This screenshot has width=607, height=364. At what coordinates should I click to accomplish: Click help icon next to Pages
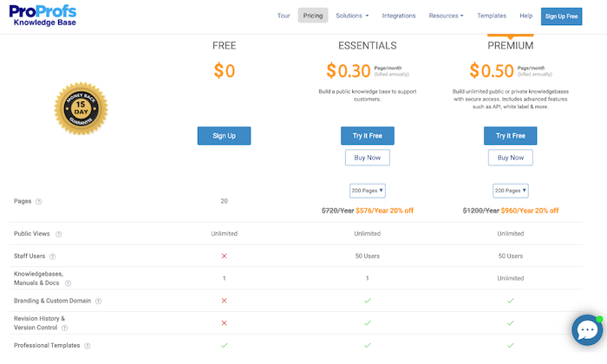point(39,202)
